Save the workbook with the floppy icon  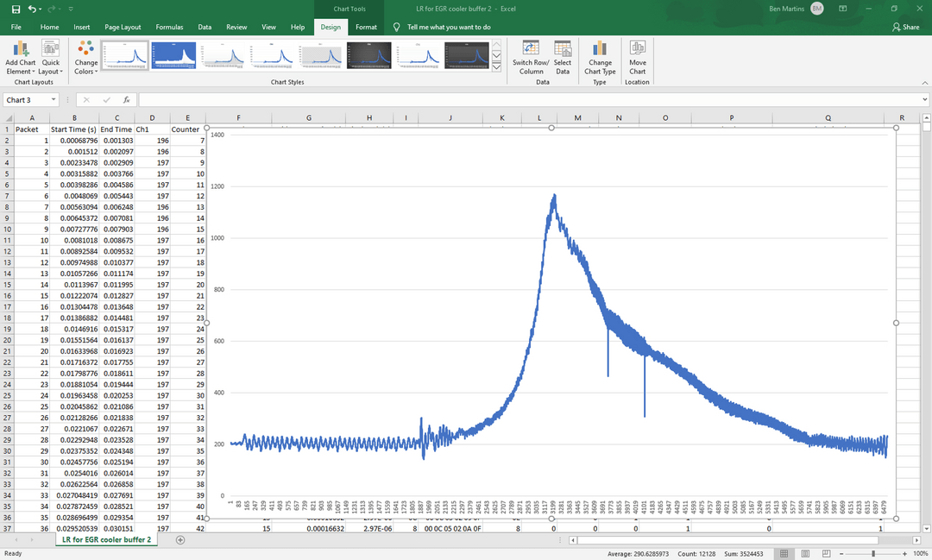(16, 9)
